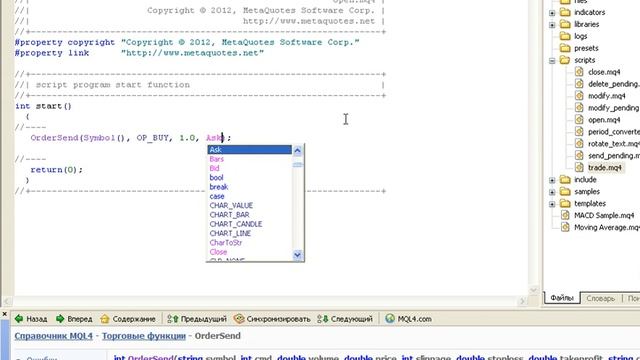Open MACD Sample.mq4 file icon

coord(565,215)
